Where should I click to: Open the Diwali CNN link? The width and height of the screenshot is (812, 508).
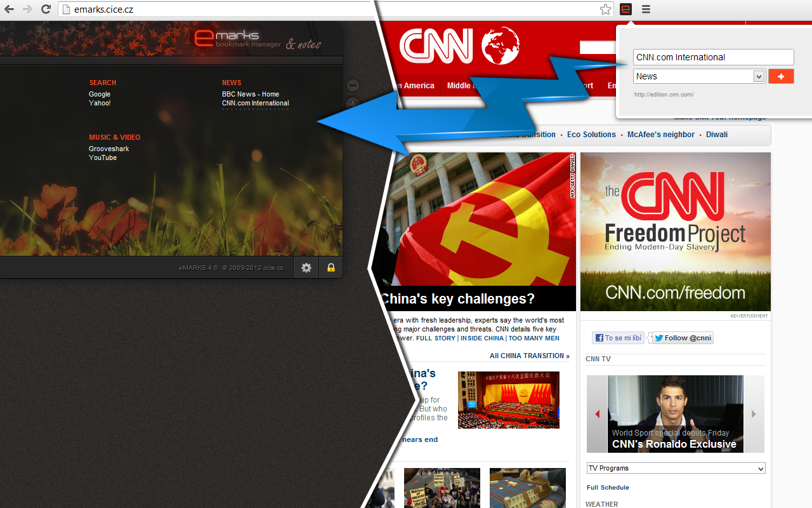pos(717,135)
